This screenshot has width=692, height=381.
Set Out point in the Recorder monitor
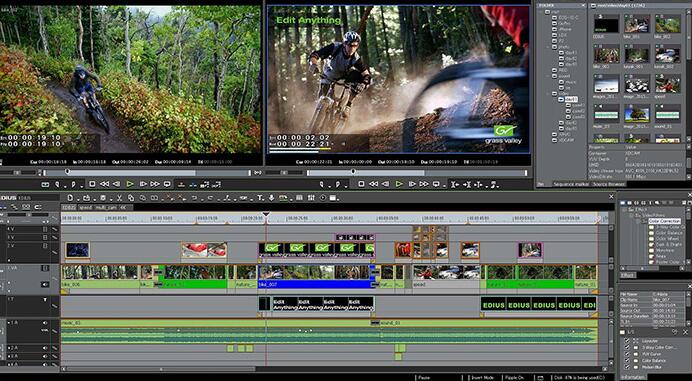[x=338, y=184]
